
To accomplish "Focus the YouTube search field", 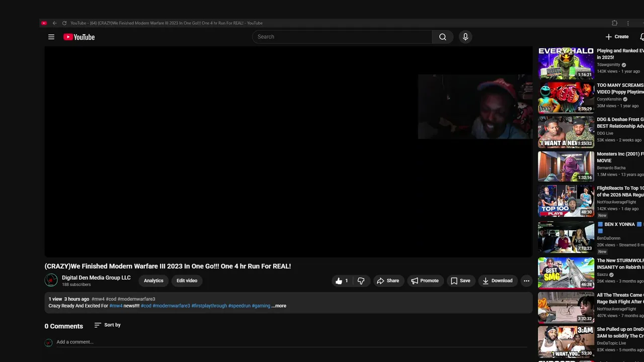I will click(x=342, y=37).
